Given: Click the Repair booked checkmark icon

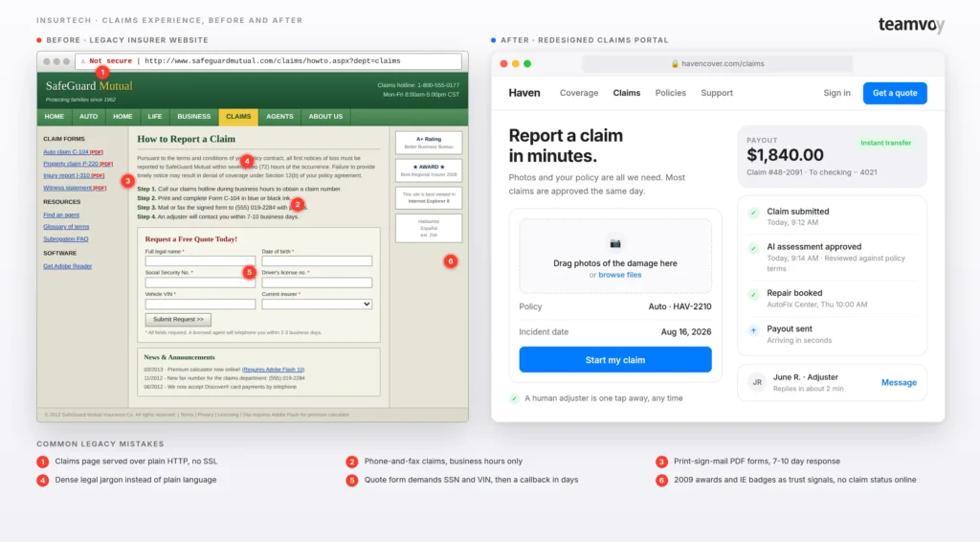Looking at the screenshot, I should pos(754,294).
